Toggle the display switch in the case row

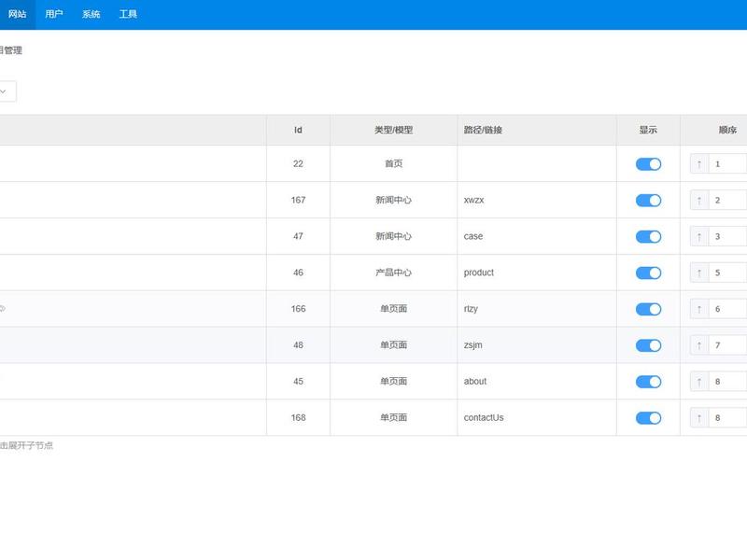point(648,236)
